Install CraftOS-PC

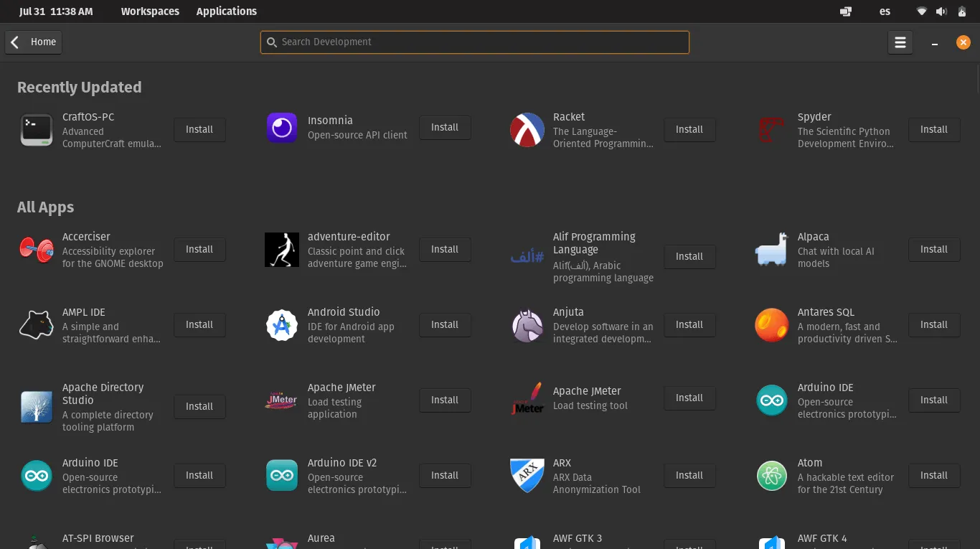tap(199, 130)
